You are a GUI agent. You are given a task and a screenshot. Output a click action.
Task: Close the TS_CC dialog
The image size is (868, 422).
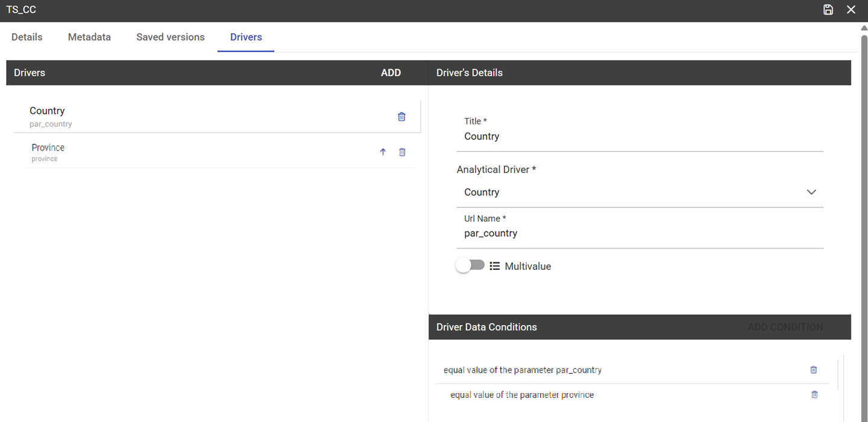tap(851, 10)
